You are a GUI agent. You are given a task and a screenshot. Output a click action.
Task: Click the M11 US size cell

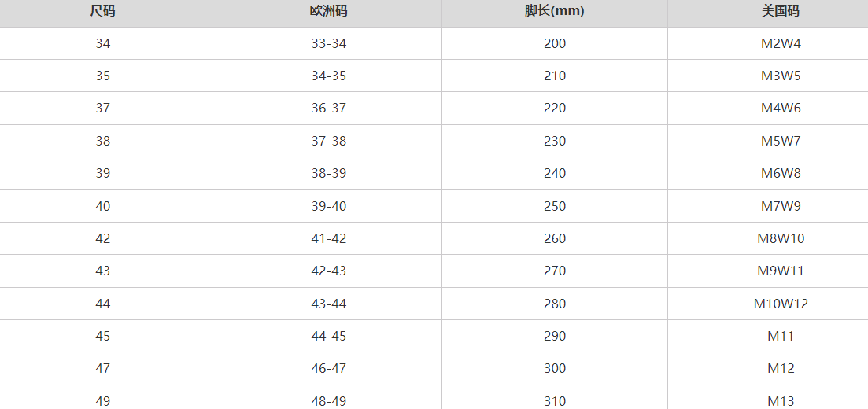(781, 336)
